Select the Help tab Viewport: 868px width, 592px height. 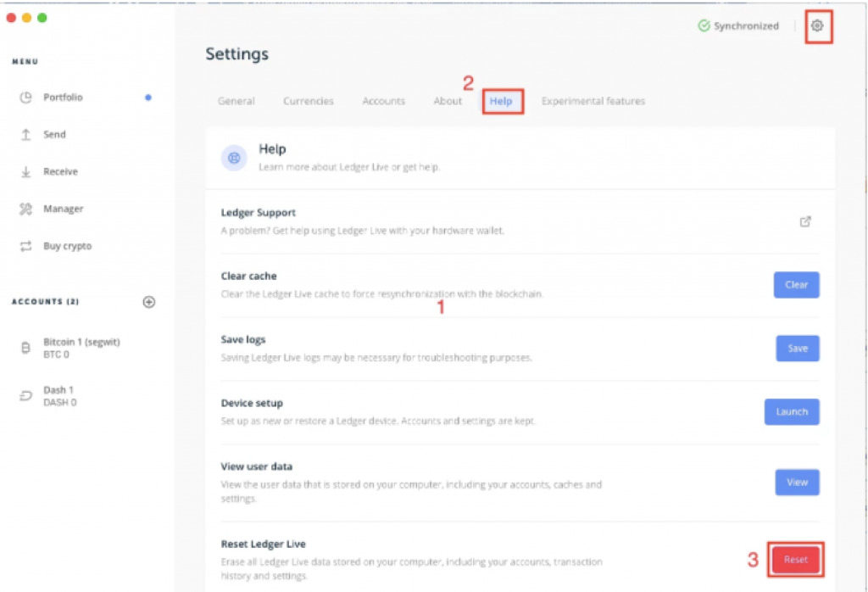501,101
